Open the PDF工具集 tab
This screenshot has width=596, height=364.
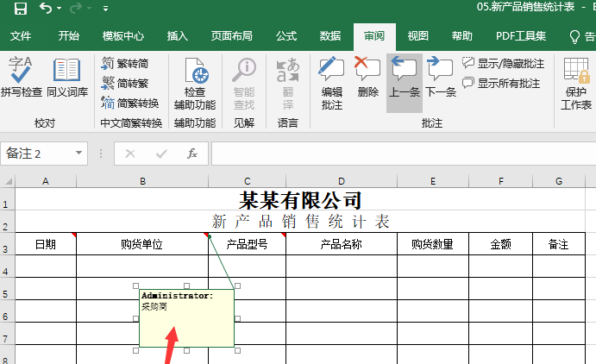521,36
